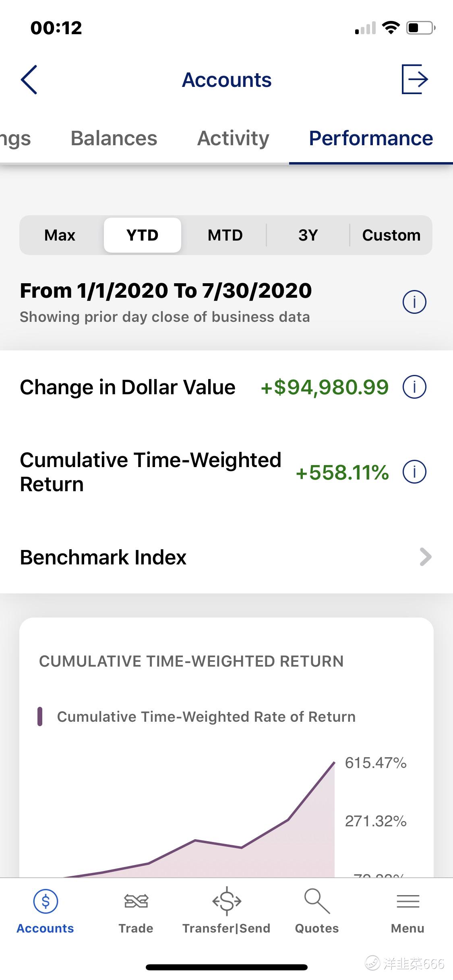Select the Max time range
This screenshot has height=980, width=453.
click(60, 235)
